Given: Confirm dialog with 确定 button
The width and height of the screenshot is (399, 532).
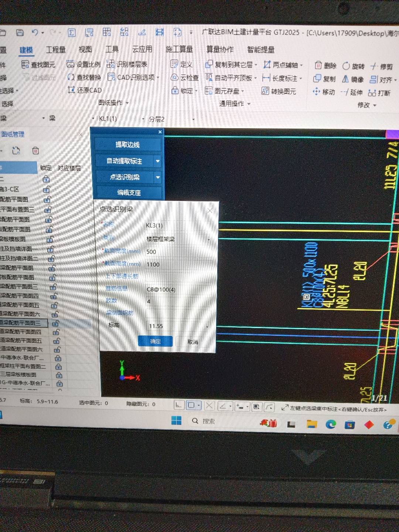Looking at the screenshot, I should pyautogui.click(x=155, y=341).
